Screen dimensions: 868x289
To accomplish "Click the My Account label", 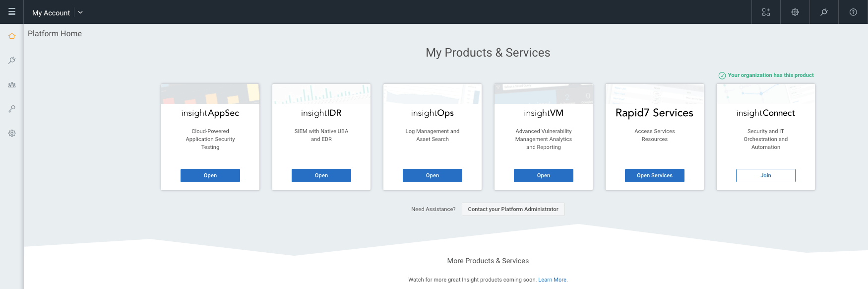I will click(51, 13).
